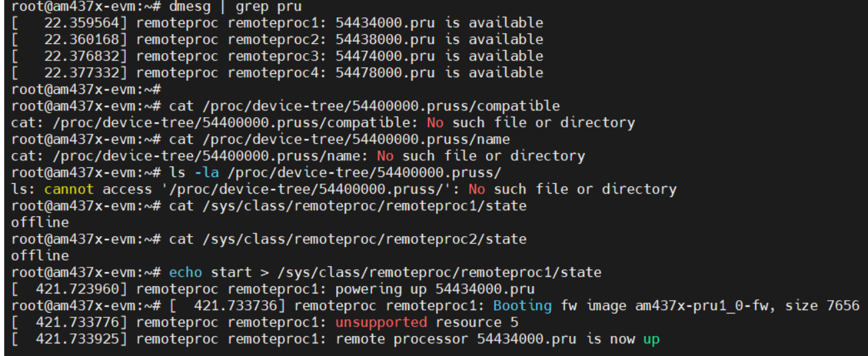868x356 pixels.
Task: Click the empty prompt line after dmesg output
Action: [x=87, y=90]
